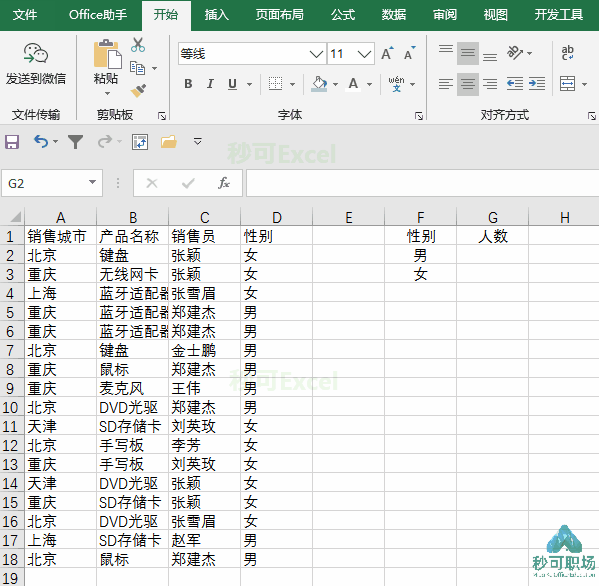This screenshot has width=599, height=586.
Task: Switch to the 页面布局 tab
Action: click(280, 15)
